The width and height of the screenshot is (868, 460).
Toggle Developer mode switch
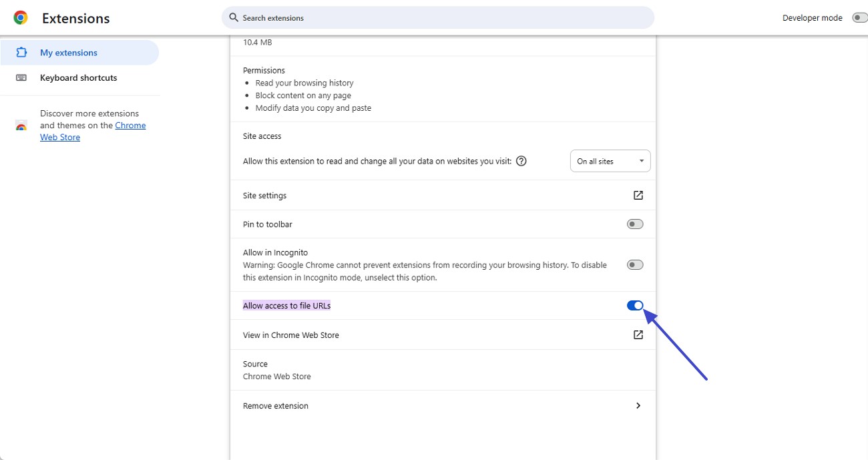click(860, 18)
